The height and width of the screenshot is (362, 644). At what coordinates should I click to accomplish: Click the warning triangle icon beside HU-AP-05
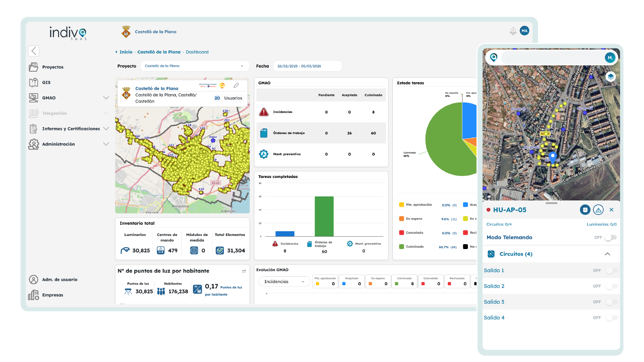598,209
